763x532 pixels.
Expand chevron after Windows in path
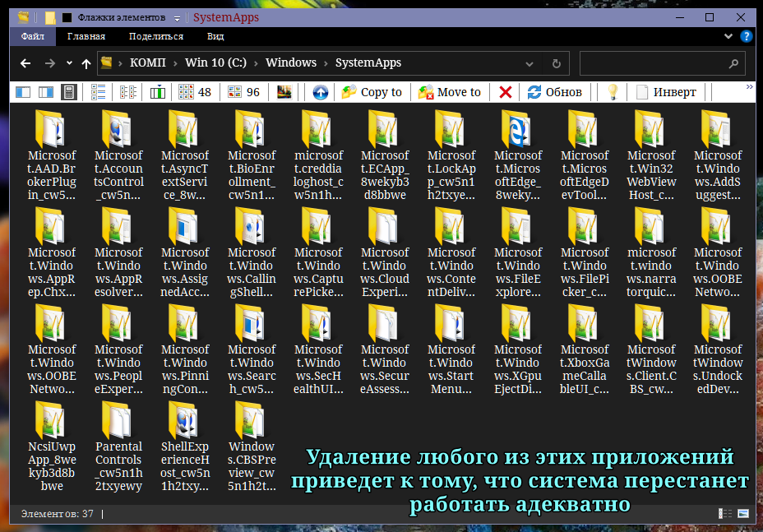tap(326, 63)
